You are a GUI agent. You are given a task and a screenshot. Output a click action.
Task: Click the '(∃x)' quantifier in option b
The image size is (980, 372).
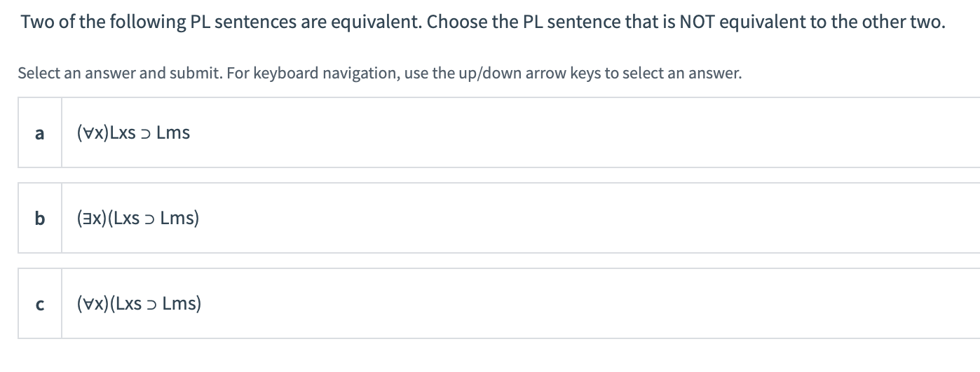(x=93, y=219)
